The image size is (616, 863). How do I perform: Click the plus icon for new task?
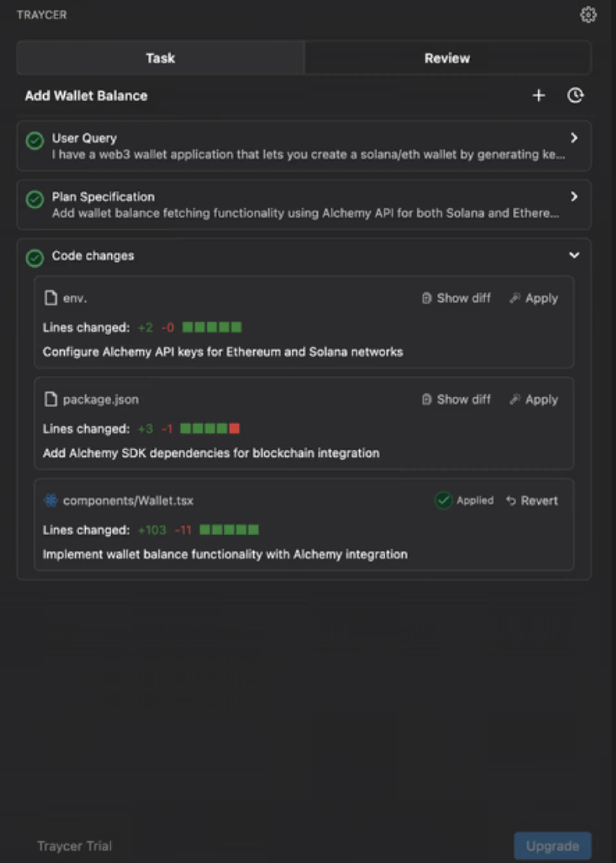pyautogui.click(x=539, y=96)
